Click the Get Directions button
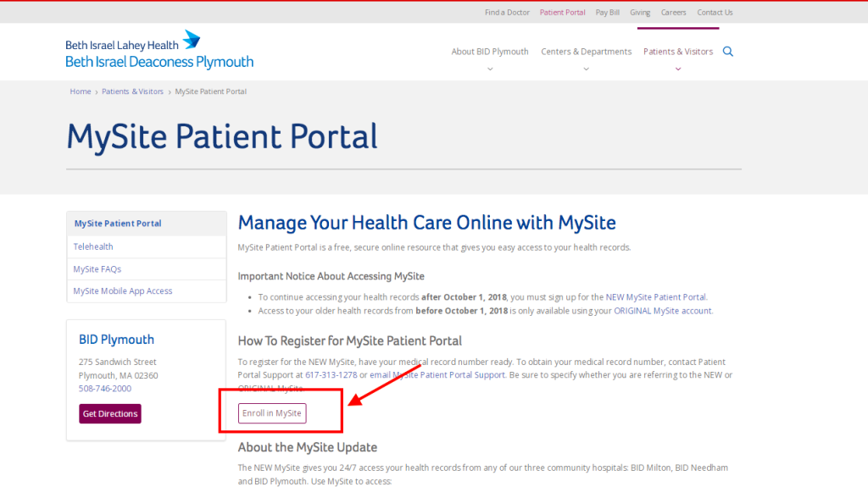 click(x=110, y=413)
